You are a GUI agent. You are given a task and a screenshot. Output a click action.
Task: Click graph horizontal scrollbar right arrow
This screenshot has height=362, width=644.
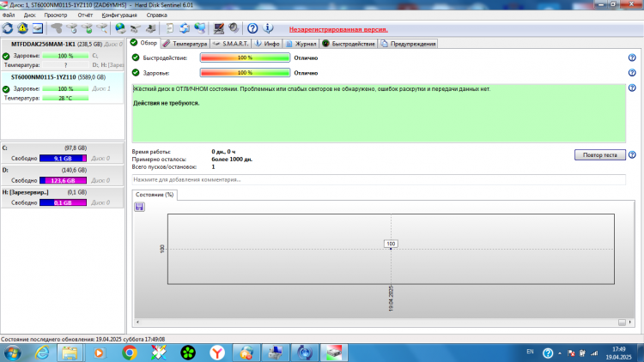pyautogui.click(x=630, y=323)
